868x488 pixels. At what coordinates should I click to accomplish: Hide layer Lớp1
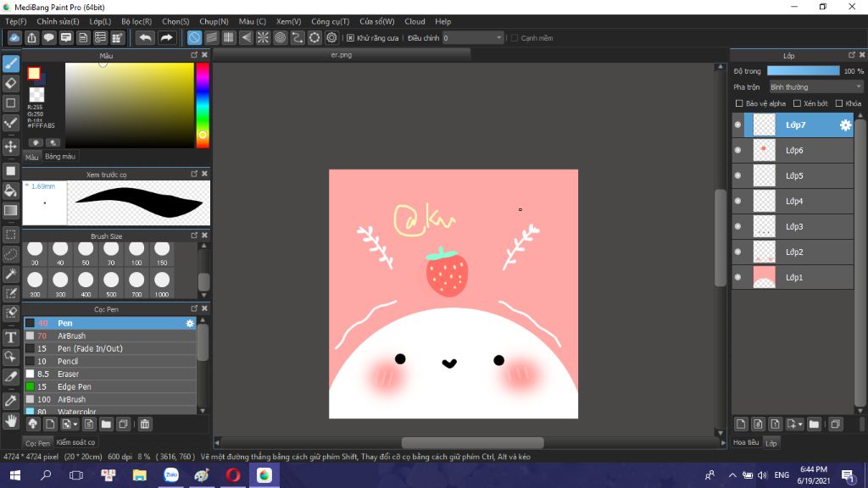[x=738, y=278]
